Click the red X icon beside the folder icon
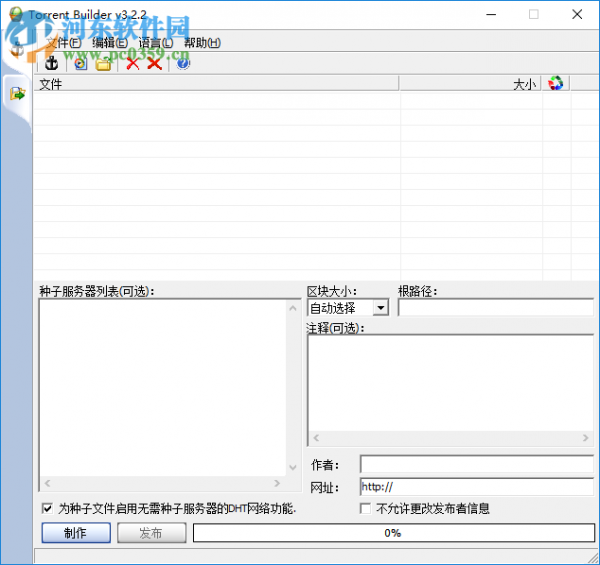The image size is (600, 565). [x=133, y=64]
